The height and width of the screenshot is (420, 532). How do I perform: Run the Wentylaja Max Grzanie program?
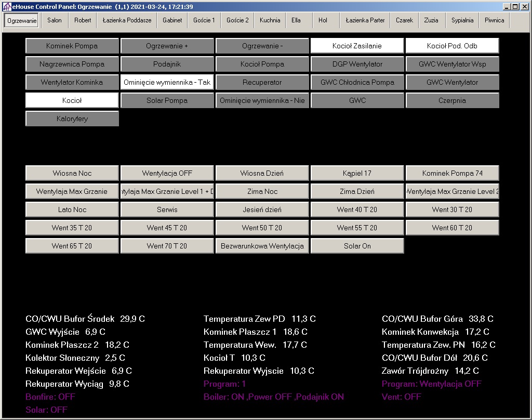(x=72, y=191)
